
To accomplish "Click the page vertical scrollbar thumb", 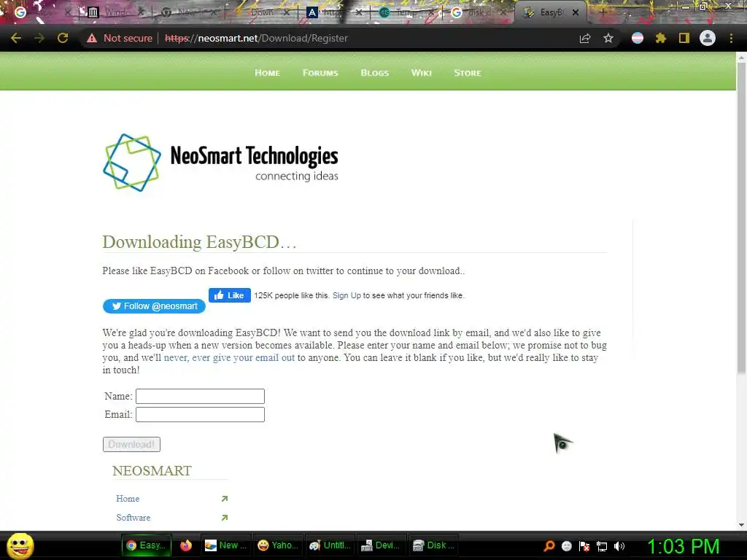I will tap(741, 217).
